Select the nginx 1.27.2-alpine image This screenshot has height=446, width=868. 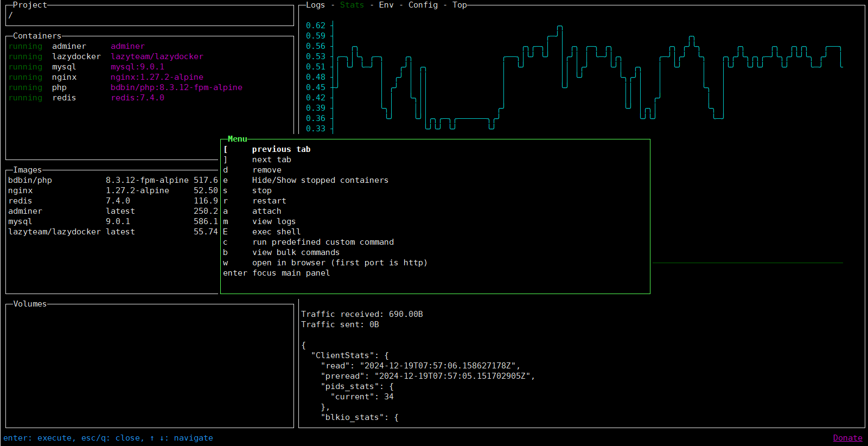pyautogui.click(x=113, y=190)
